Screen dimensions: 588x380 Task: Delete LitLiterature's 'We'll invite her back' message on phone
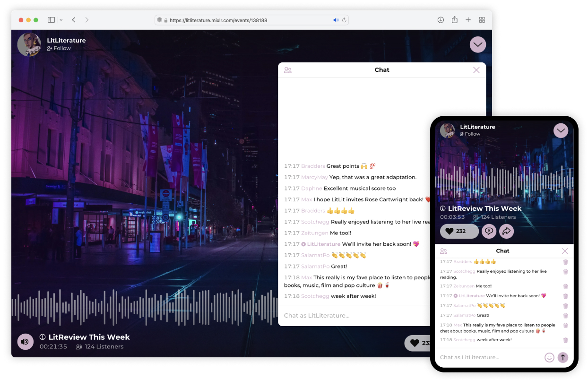[565, 296]
